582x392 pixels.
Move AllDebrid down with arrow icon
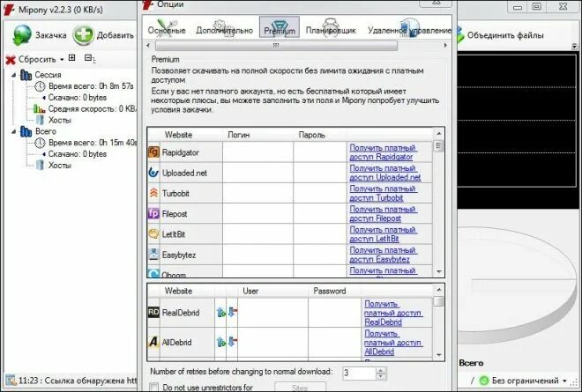click(232, 342)
